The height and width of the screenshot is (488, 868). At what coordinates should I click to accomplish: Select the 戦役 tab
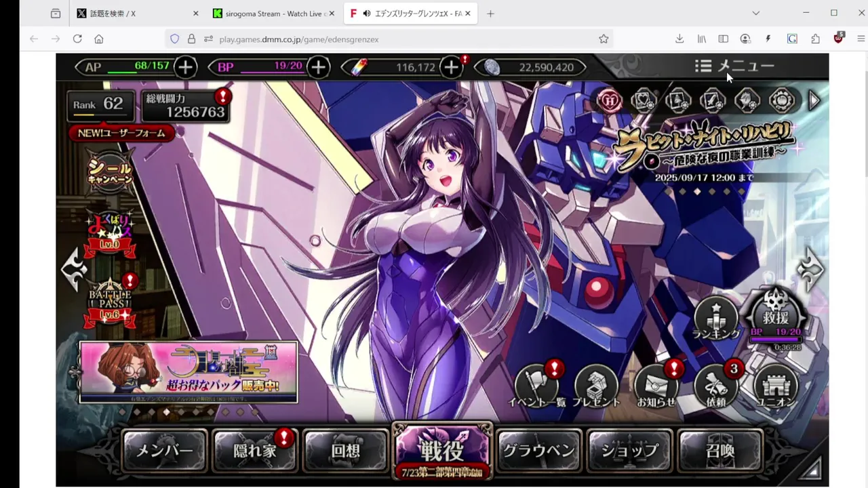tap(442, 451)
